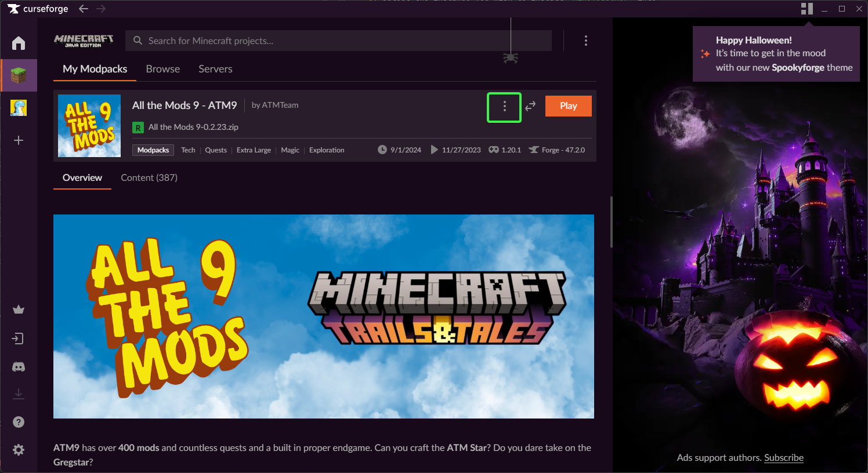Click the sparkle icon in Halloween notice
This screenshot has height=473, width=868.
[x=705, y=54]
